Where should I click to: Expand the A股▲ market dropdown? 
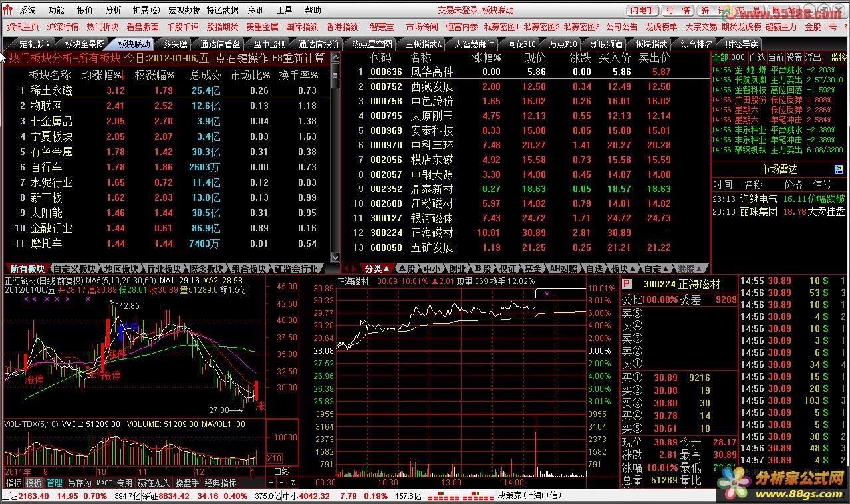(x=407, y=269)
